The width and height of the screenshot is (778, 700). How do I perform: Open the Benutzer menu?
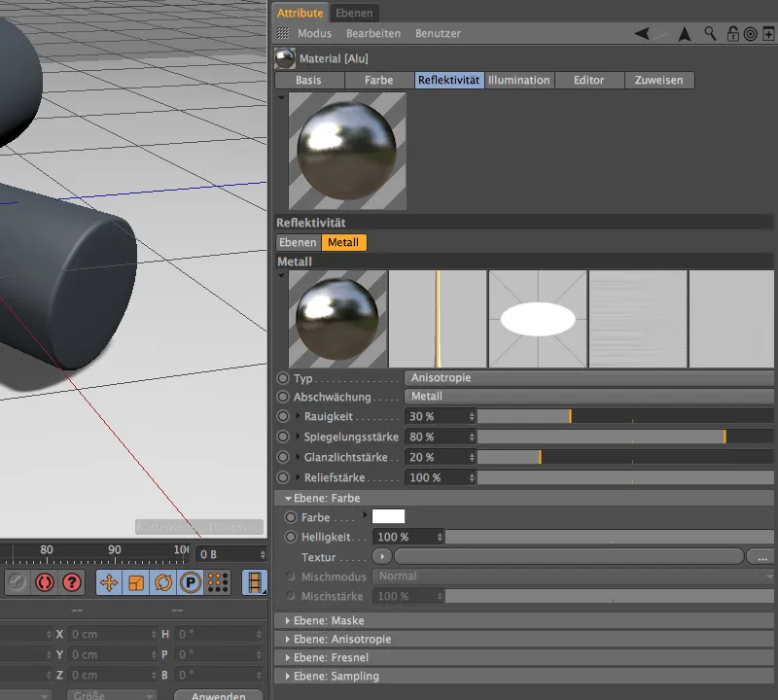(x=438, y=33)
